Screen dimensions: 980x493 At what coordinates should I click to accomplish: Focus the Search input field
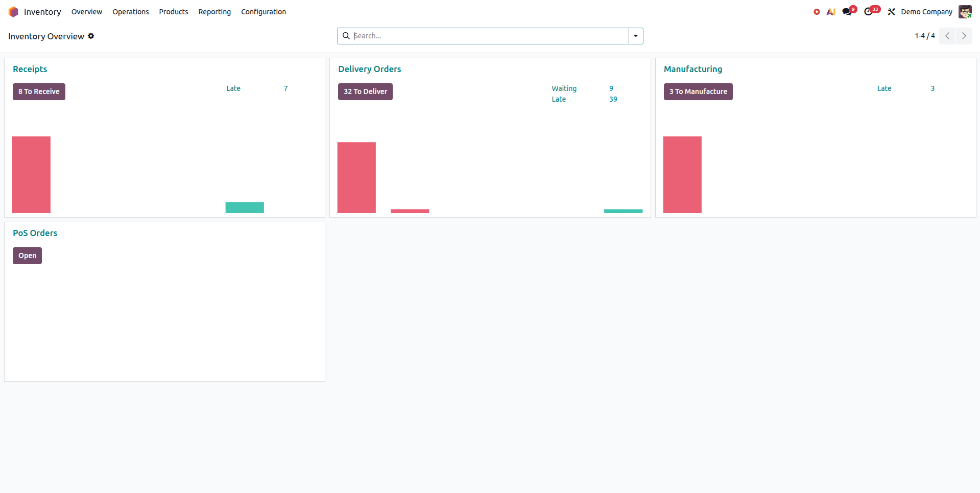[490, 36]
